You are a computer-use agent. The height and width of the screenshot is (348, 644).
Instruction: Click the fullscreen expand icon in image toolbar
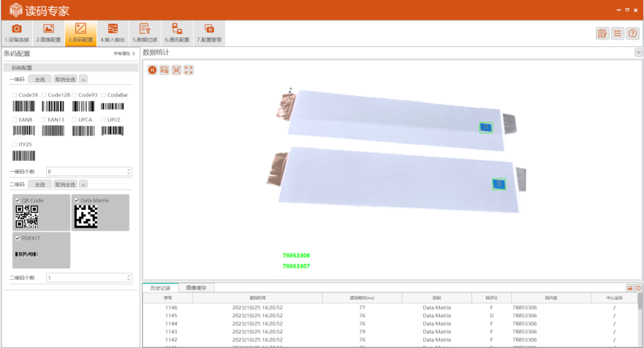coord(189,69)
